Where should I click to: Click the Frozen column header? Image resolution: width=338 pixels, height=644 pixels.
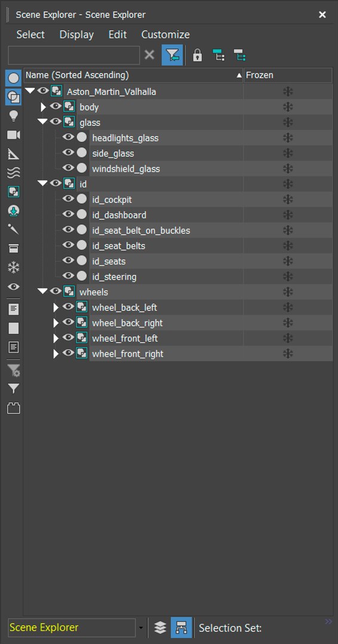(x=288, y=75)
